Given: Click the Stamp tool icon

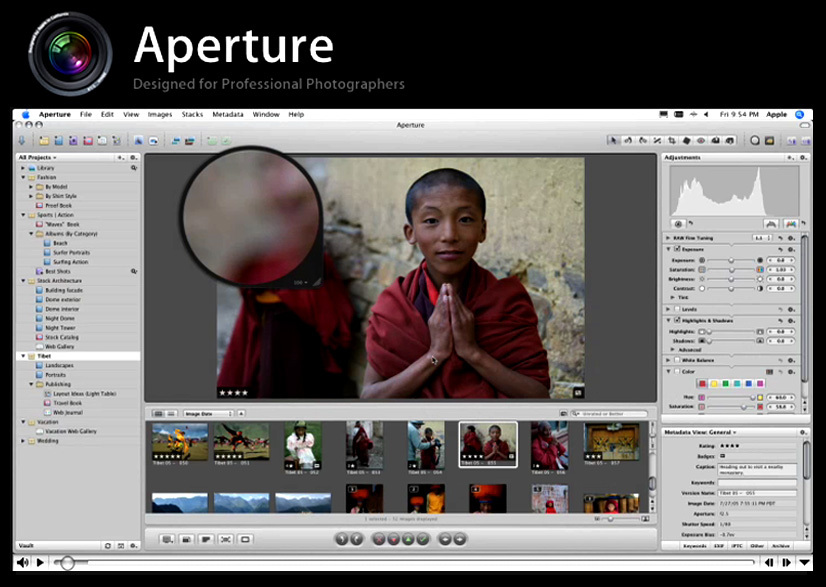Looking at the screenshot, I should 731,140.
